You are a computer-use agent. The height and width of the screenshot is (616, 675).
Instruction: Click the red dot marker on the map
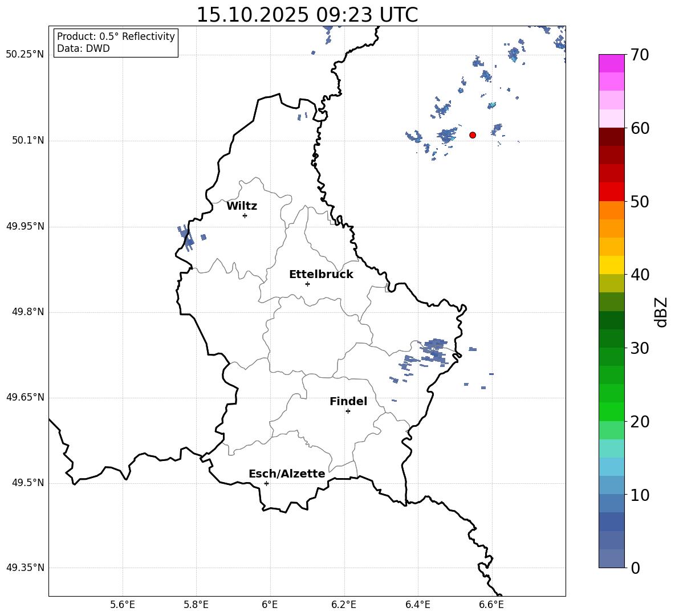tap(473, 135)
